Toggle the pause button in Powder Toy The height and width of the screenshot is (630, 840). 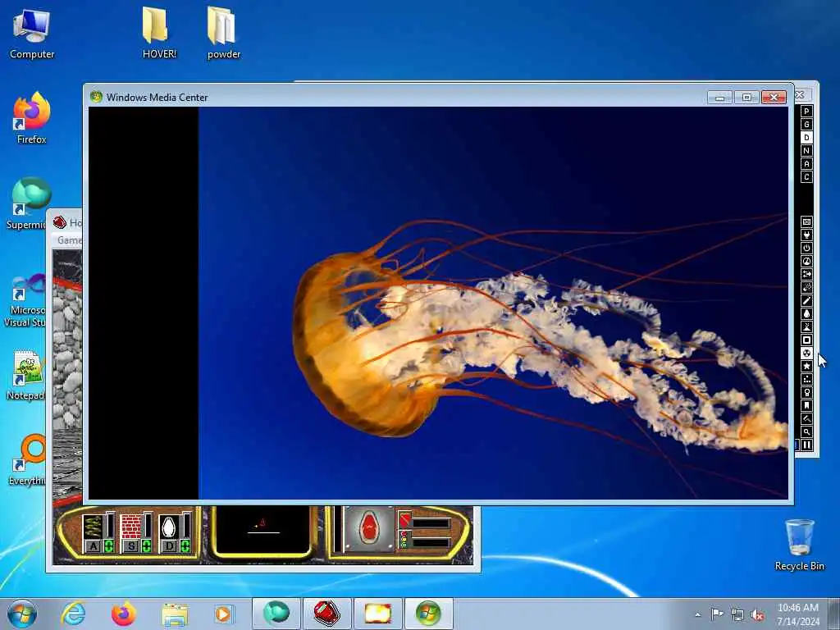pyautogui.click(x=806, y=445)
